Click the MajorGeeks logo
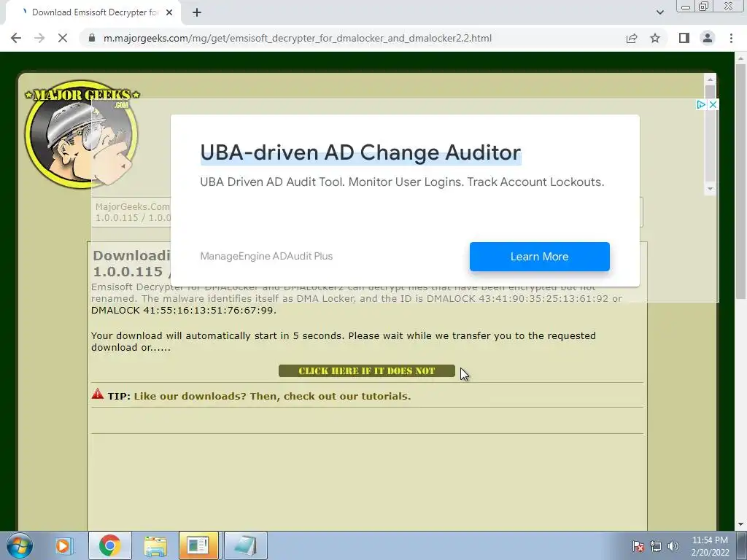This screenshot has height=560, width=747. (82, 134)
